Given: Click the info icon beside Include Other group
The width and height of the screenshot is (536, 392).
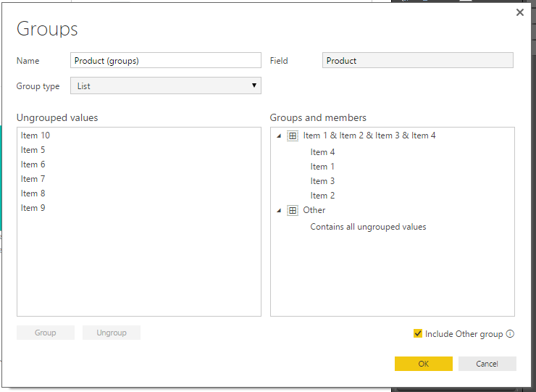Looking at the screenshot, I should pyautogui.click(x=510, y=334).
